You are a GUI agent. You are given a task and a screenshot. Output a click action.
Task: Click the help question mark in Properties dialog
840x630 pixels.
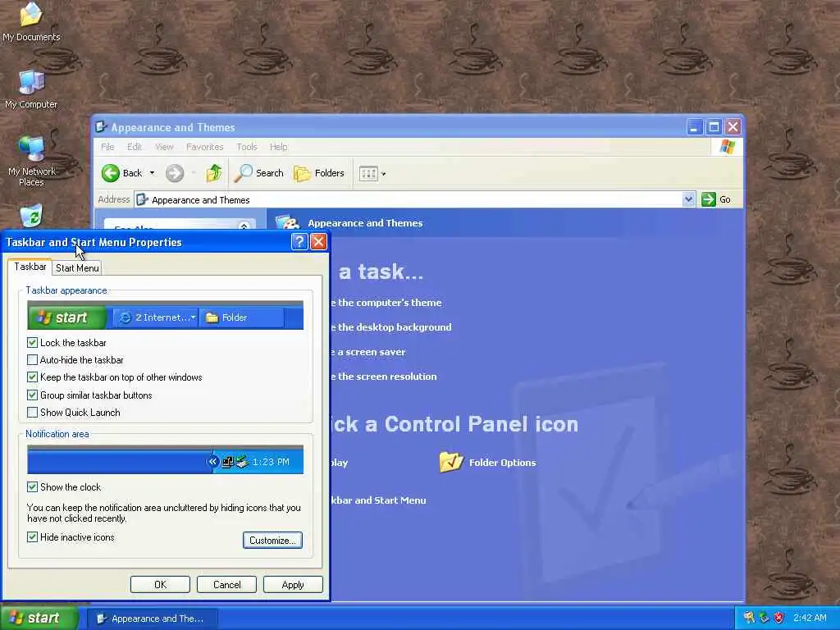coord(299,242)
